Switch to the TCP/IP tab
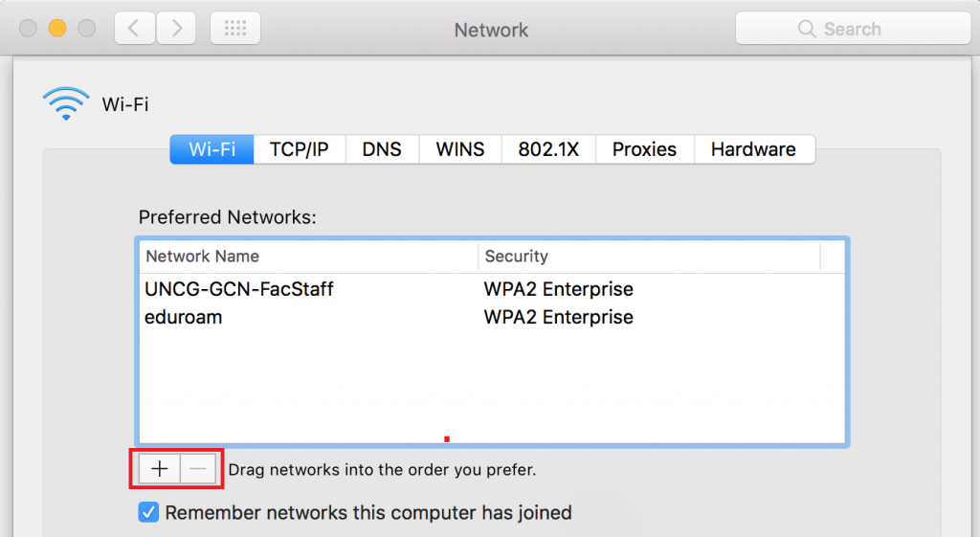 (299, 149)
